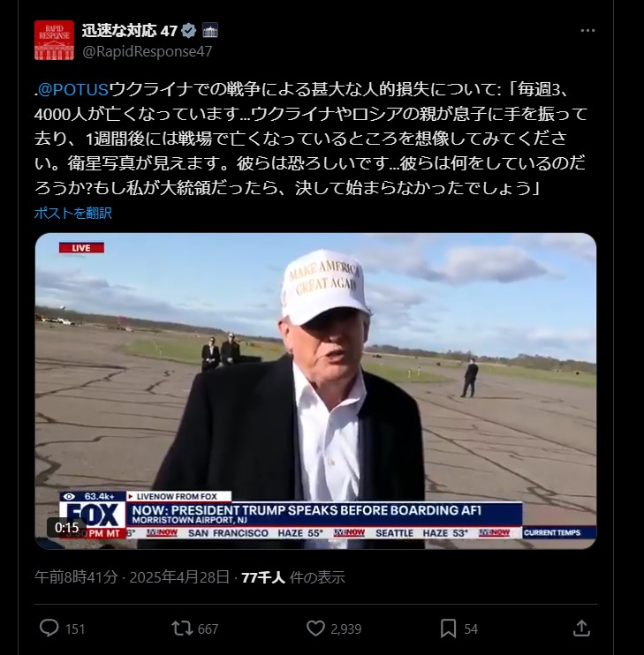Image resolution: width=644 pixels, height=655 pixels.
Task: Click the 667 reposts count
Action: point(208,629)
